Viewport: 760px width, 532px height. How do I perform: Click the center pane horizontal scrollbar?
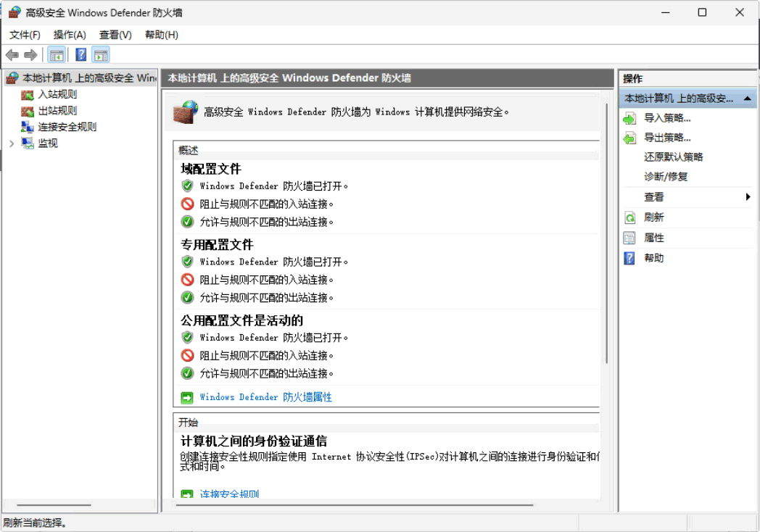[x=355, y=505]
